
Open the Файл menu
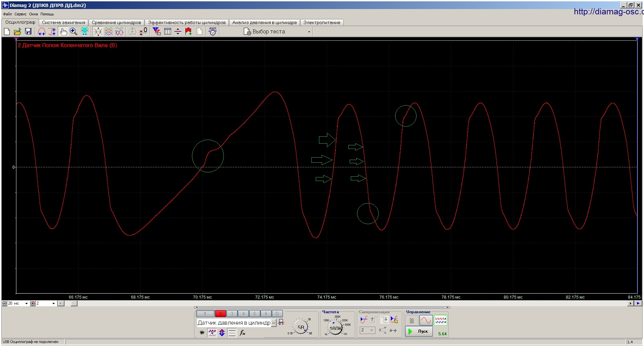point(7,14)
